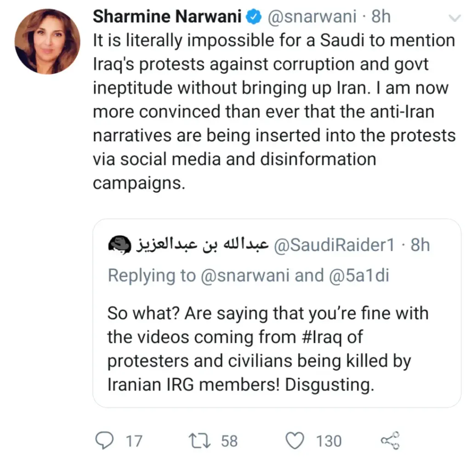Viewport: 476px width, 459px height.
Task: Click @snarwani in the 'Replying to' line
Action: click(245, 275)
